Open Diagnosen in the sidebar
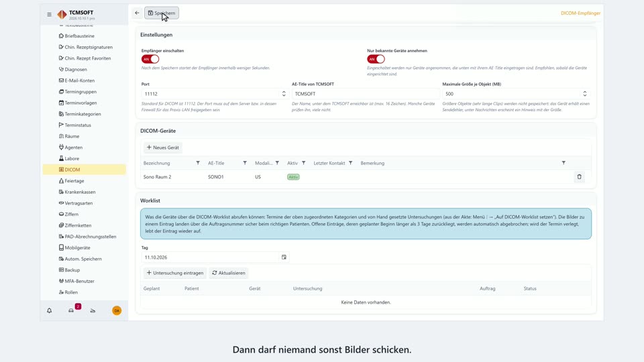The image size is (644, 362). [x=76, y=69]
